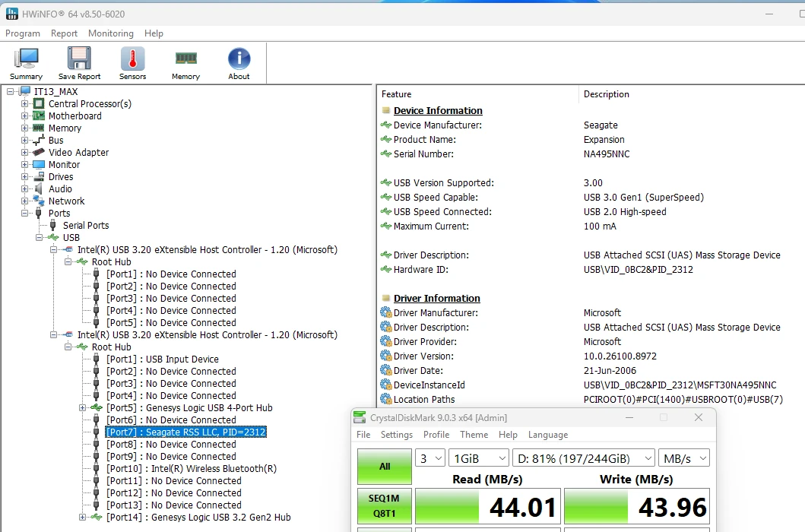The image size is (805, 532).
Task: Open the test count dropdown showing 3
Action: tap(429, 458)
